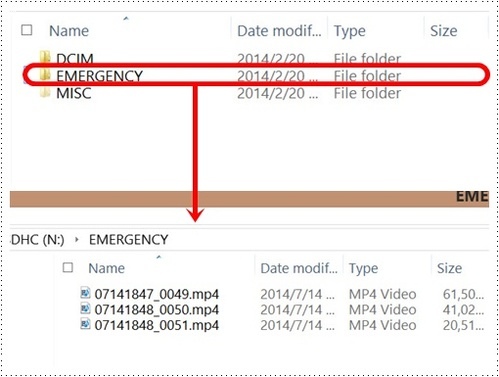The width and height of the screenshot is (499, 377).
Task: Click date 2014/7/14 of 0051.mp4
Action: coord(297,325)
